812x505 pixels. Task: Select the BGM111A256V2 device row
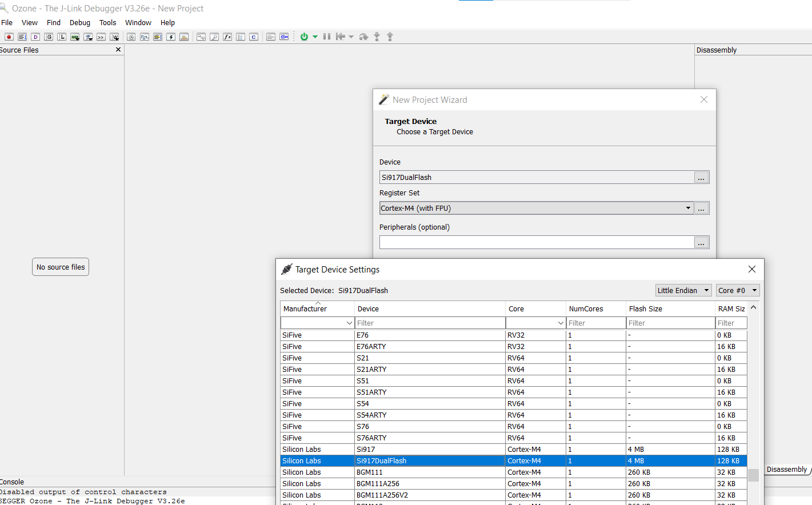pos(514,495)
